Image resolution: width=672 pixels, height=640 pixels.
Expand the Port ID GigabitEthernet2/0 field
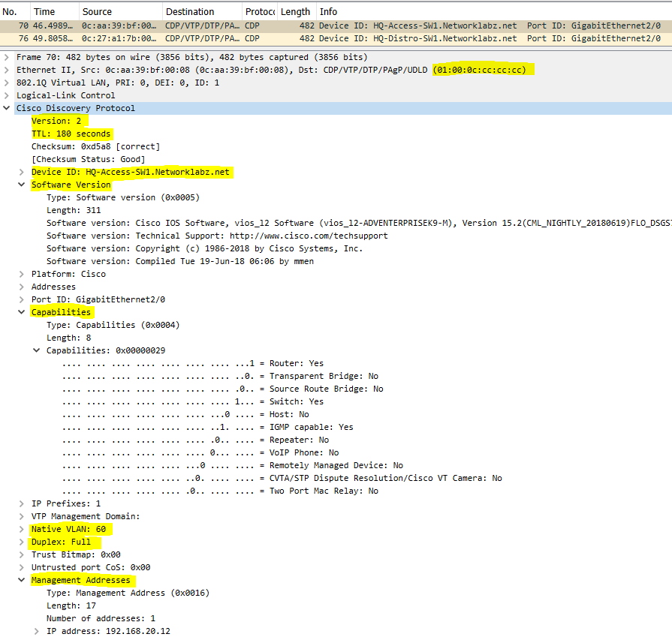[22, 300]
